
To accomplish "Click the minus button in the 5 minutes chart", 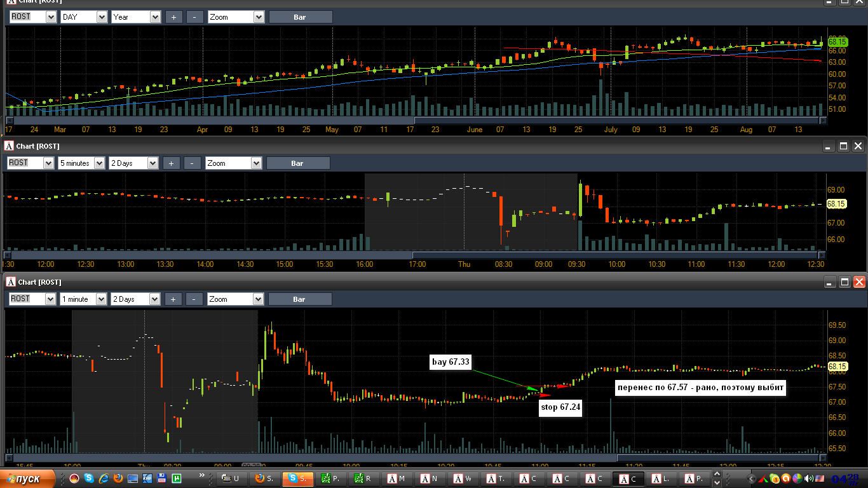I will (x=193, y=163).
